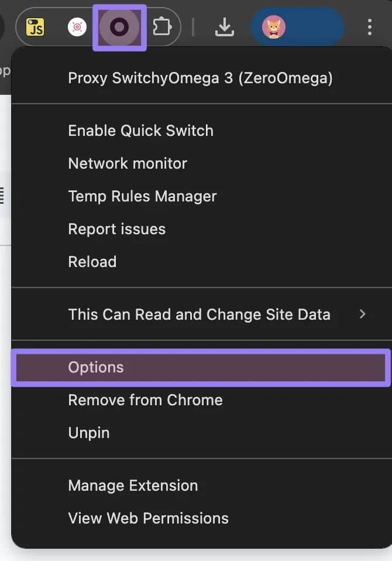Screen dimensions: 392x561
Task: Enable Quick Switch from the menu
Action: click(x=140, y=131)
